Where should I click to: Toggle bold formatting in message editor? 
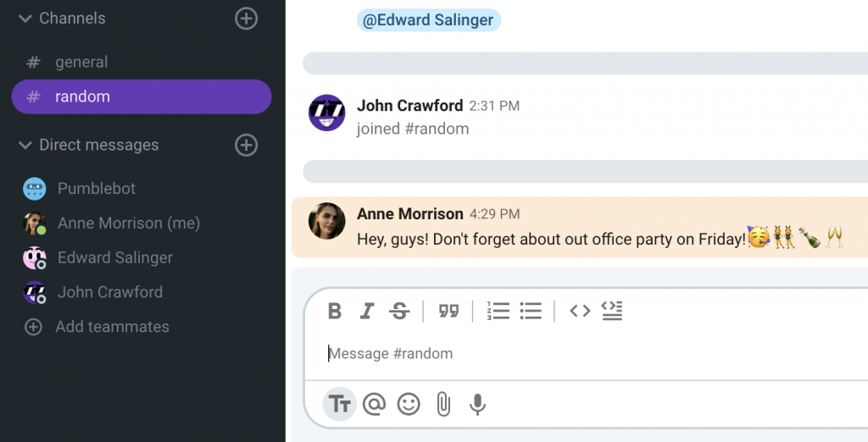[x=334, y=311]
